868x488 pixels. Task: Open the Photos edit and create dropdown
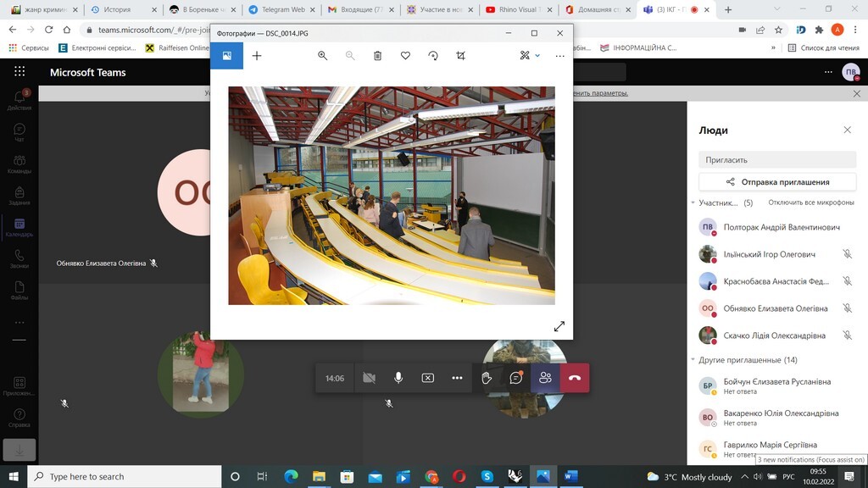click(x=530, y=56)
